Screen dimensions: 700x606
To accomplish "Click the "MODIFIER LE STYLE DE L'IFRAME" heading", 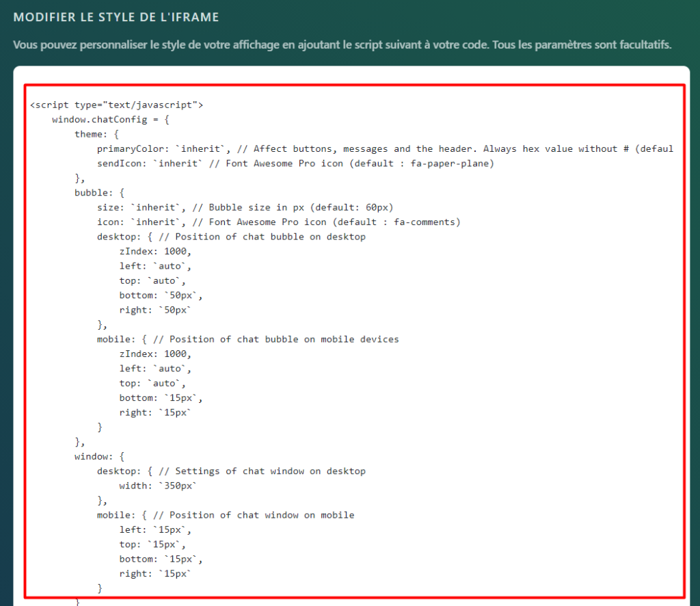I will pos(116,17).
